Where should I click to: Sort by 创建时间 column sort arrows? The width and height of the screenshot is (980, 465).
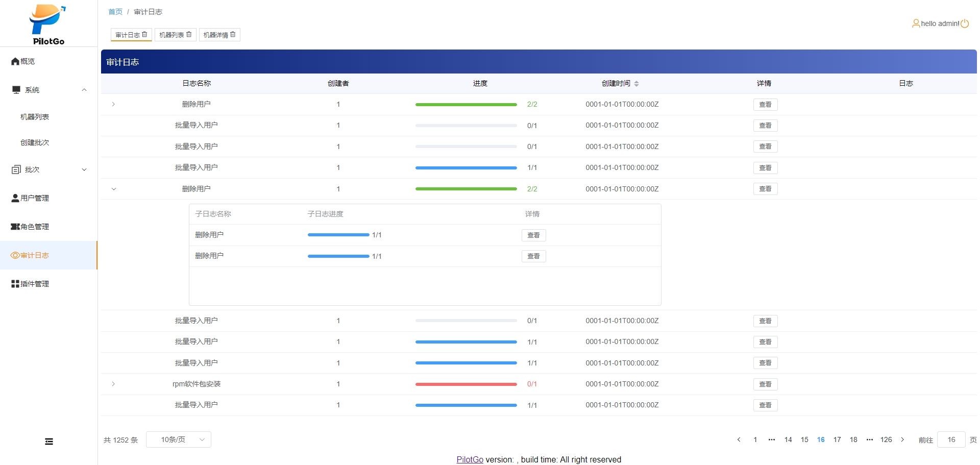636,83
